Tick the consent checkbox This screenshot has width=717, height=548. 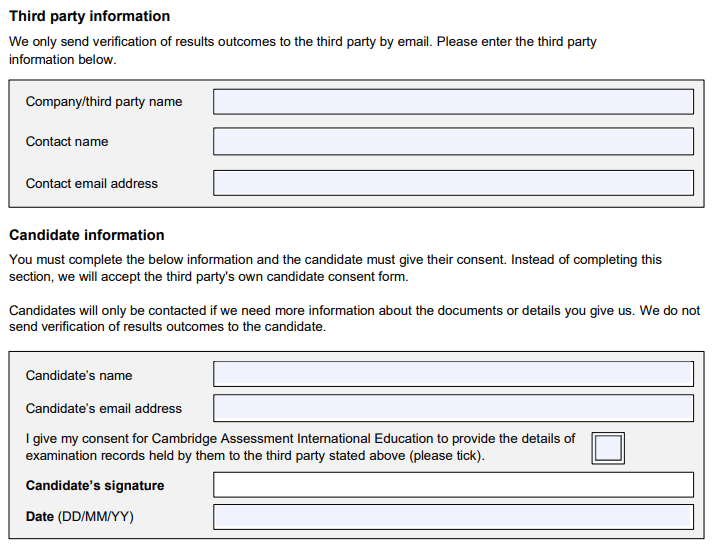(608, 448)
